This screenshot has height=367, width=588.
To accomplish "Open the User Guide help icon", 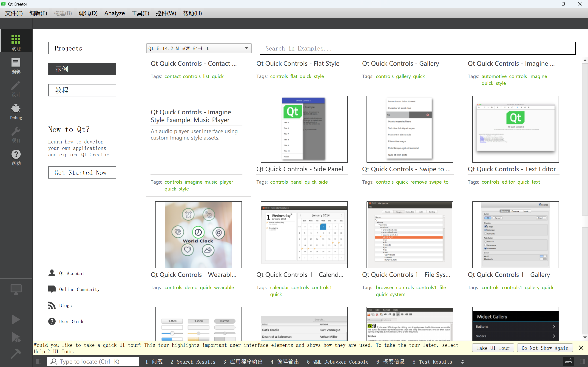I will pyautogui.click(x=52, y=321).
